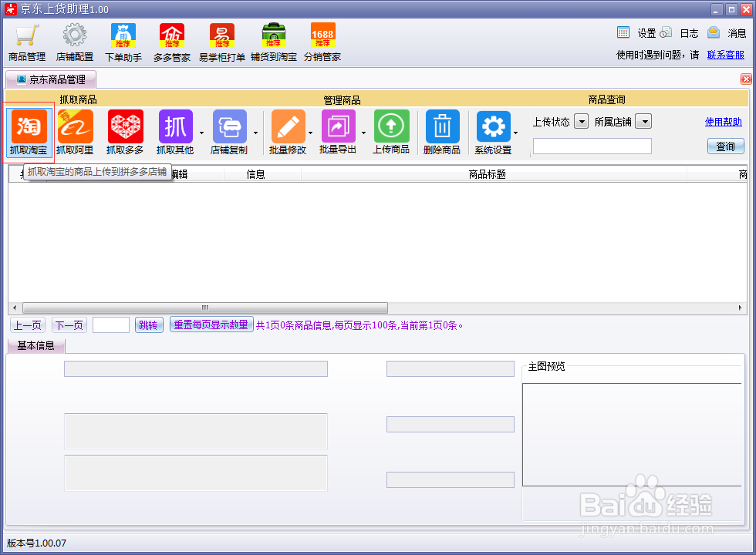Viewport: 756px width, 555px height.
Task: Switch to 京东商品管理 tab
Action: [x=51, y=79]
